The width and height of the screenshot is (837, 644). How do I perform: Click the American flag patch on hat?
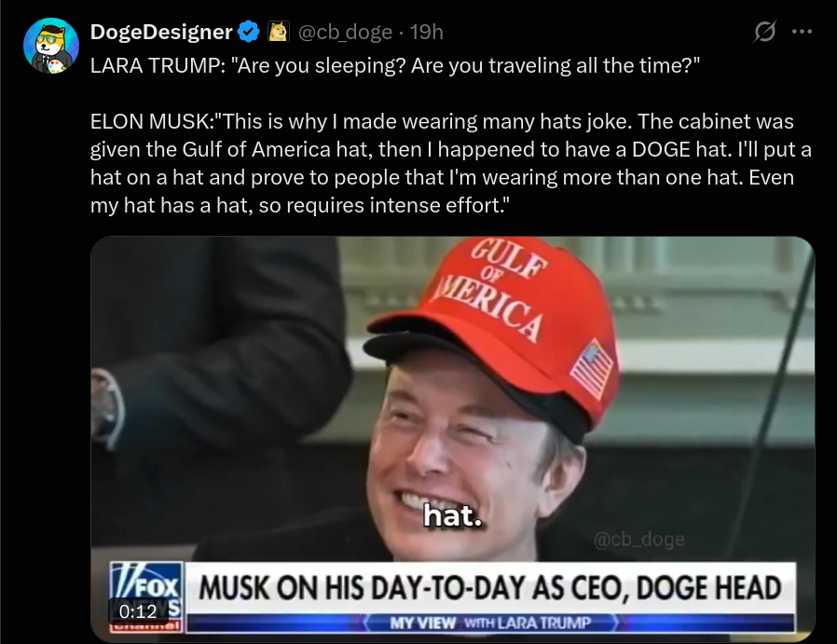point(592,369)
